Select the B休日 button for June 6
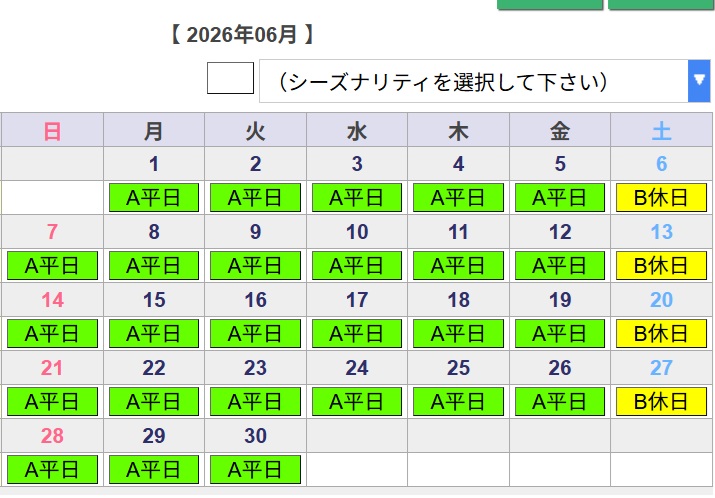This screenshot has height=498, width=715. click(661, 198)
